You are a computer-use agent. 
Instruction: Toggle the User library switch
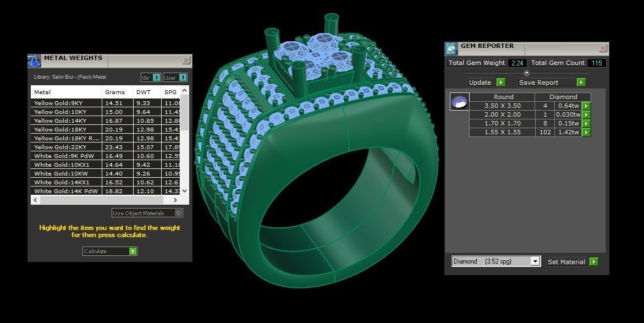(x=183, y=77)
